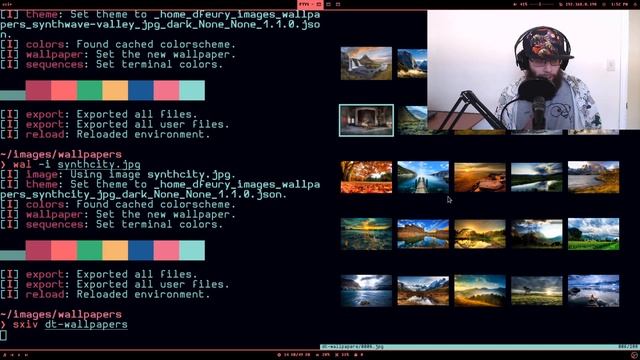640x360 pixels.
Task: Click crimson swatch in the synthwave-valley palette
Action: (38, 90)
